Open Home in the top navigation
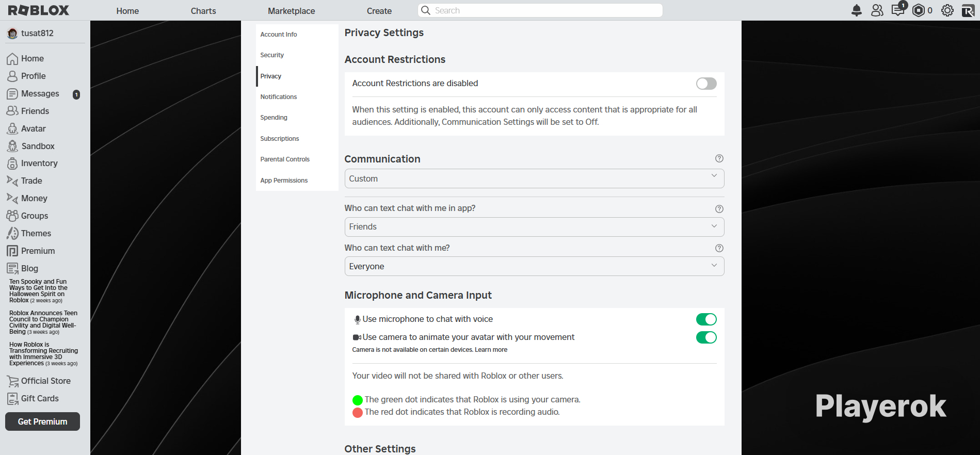The height and width of the screenshot is (455, 980). pyautogui.click(x=127, y=11)
